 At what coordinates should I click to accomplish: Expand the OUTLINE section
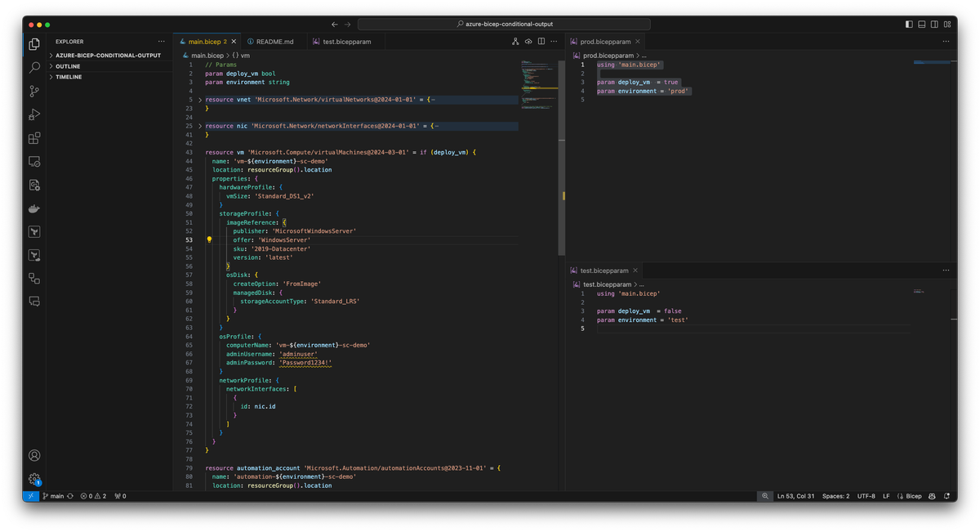[109, 66]
